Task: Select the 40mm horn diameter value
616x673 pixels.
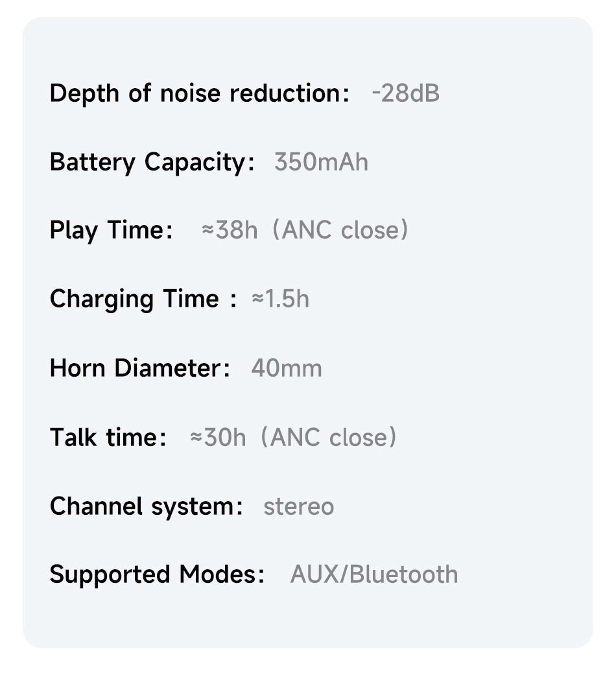Action: point(286,368)
